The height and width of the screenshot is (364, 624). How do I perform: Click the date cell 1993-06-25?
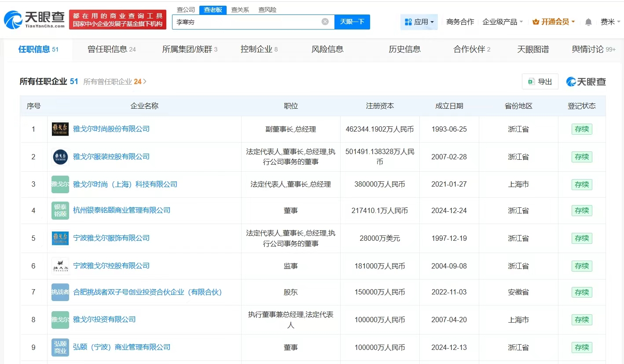[x=449, y=129]
